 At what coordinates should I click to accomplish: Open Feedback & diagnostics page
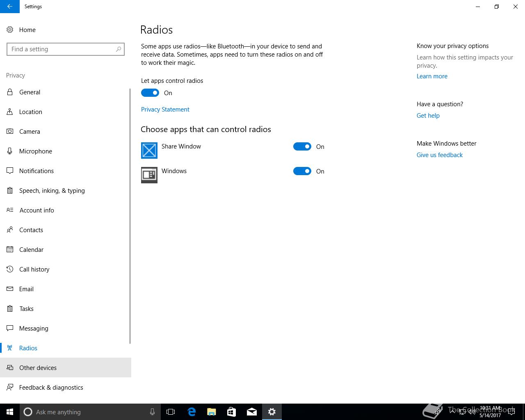click(66, 388)
